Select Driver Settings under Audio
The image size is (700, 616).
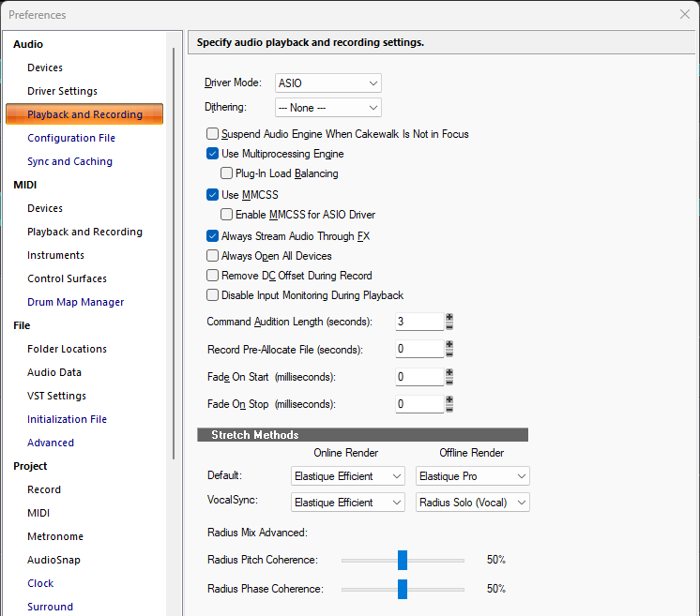pyautogui.click(x=62, y=91)
